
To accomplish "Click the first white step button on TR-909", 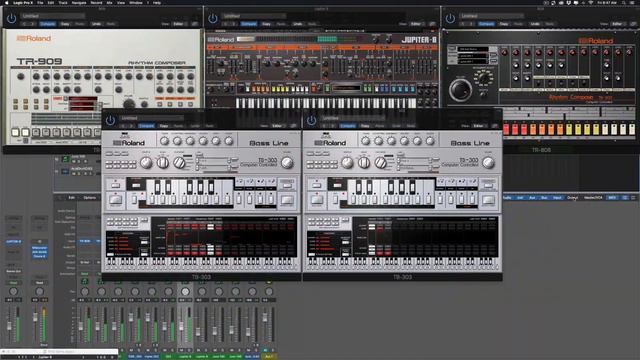I will click(15, 132).
